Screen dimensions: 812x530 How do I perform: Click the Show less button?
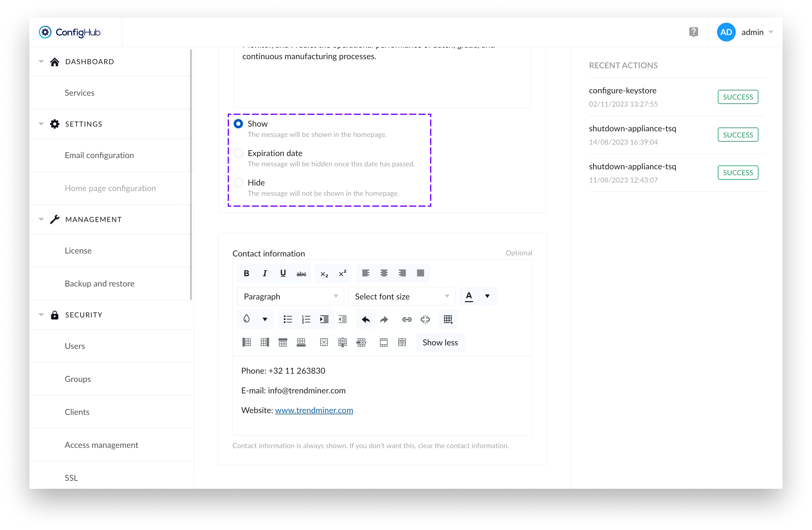point(440,342)
